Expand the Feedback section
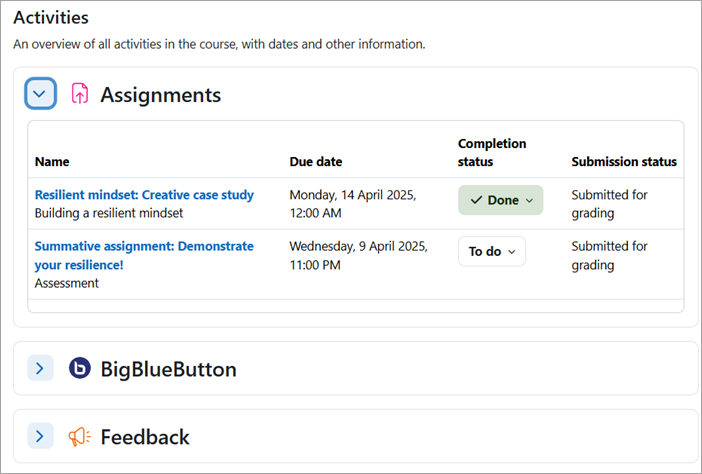The width and height of the screenshot is (702, 474). 40,437
